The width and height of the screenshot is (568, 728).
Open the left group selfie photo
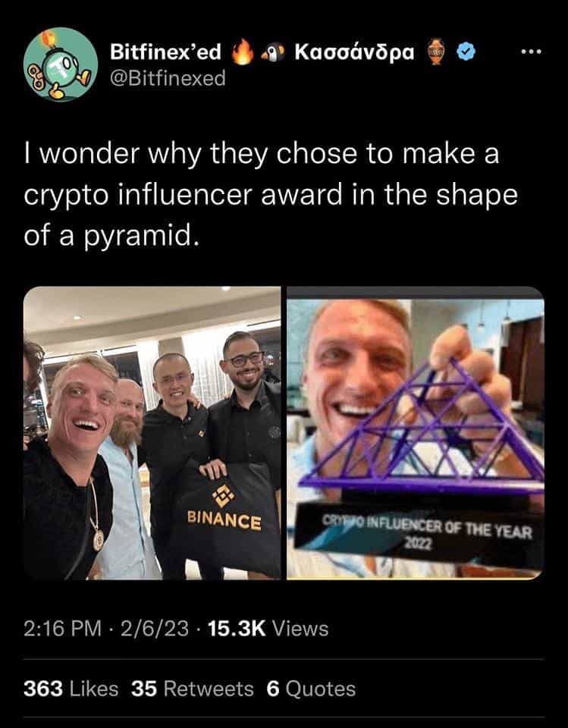[x=152, y=433]
